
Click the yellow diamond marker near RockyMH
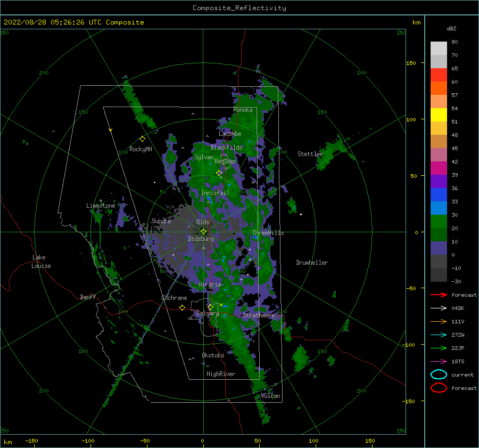coord(142,139)
